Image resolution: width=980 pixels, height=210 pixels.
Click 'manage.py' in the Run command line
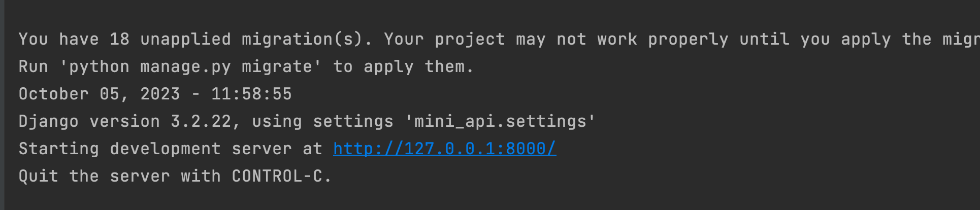[x=185, y=67]
